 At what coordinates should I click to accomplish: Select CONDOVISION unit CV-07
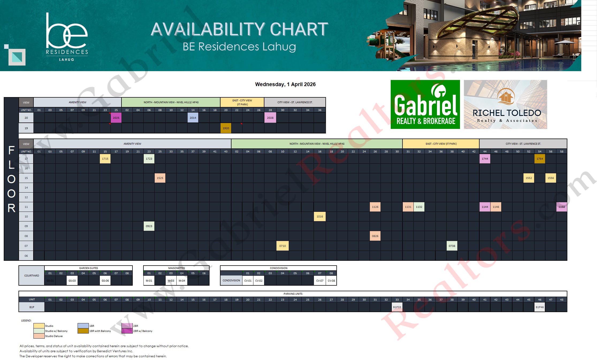(320, 281)
